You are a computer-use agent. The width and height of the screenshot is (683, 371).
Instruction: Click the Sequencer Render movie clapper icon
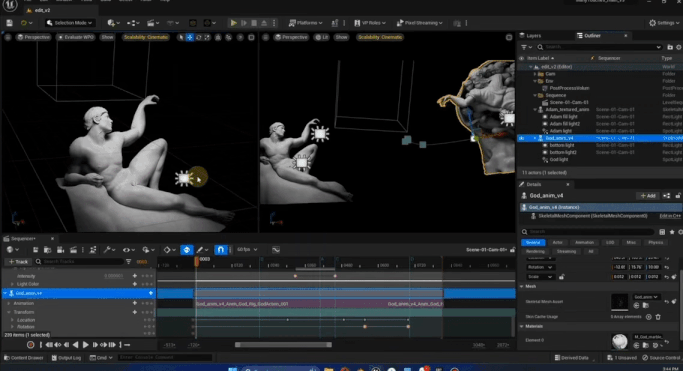(74, 250)
